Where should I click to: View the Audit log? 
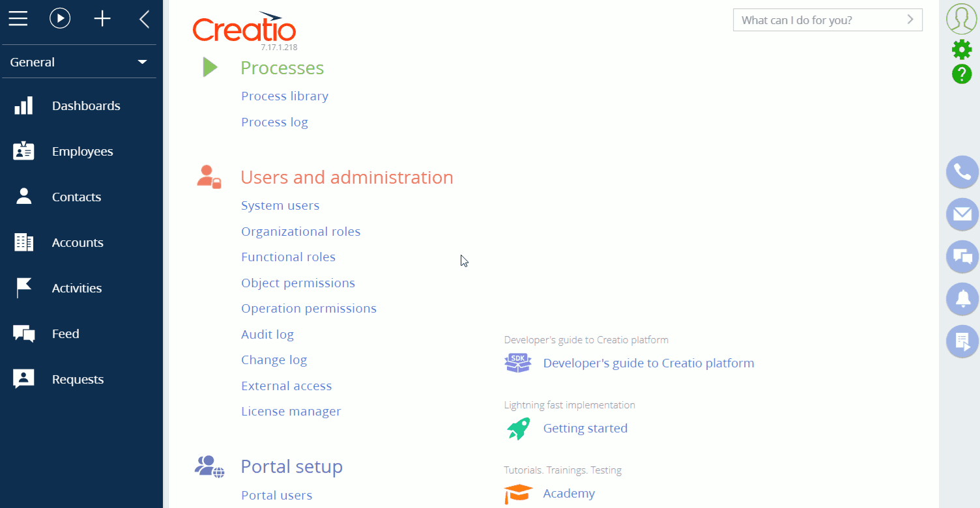[x=267, y=334]
